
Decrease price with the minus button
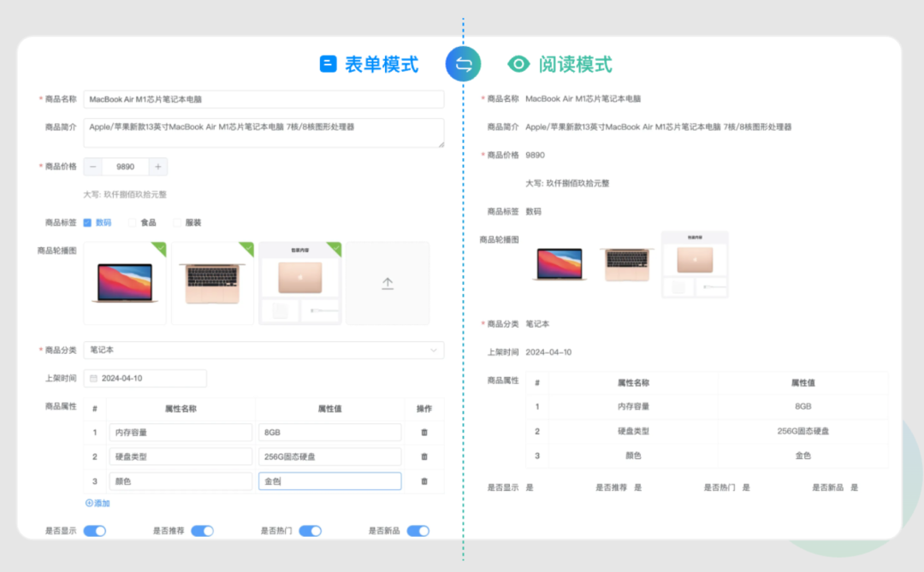point(92,167)
